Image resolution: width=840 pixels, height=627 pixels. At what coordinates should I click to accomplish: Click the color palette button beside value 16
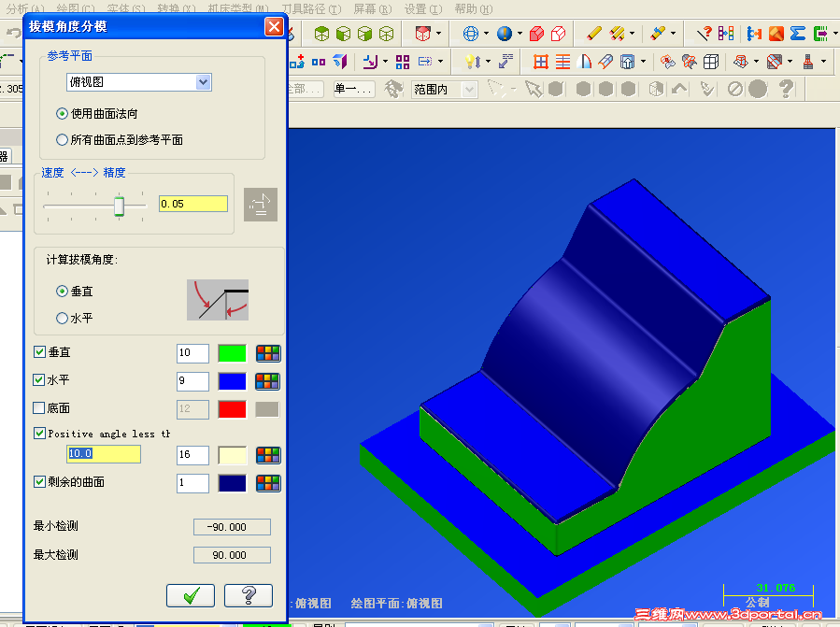(x=268, y=455)
